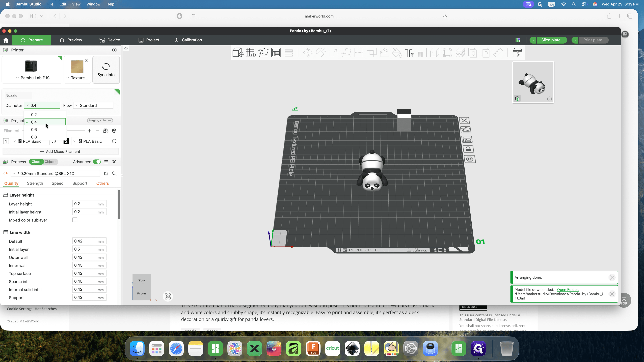This screenshot has height=362, width=644.
Task: Open the Flow Standard dropdown
Action: tap(93, 105)
